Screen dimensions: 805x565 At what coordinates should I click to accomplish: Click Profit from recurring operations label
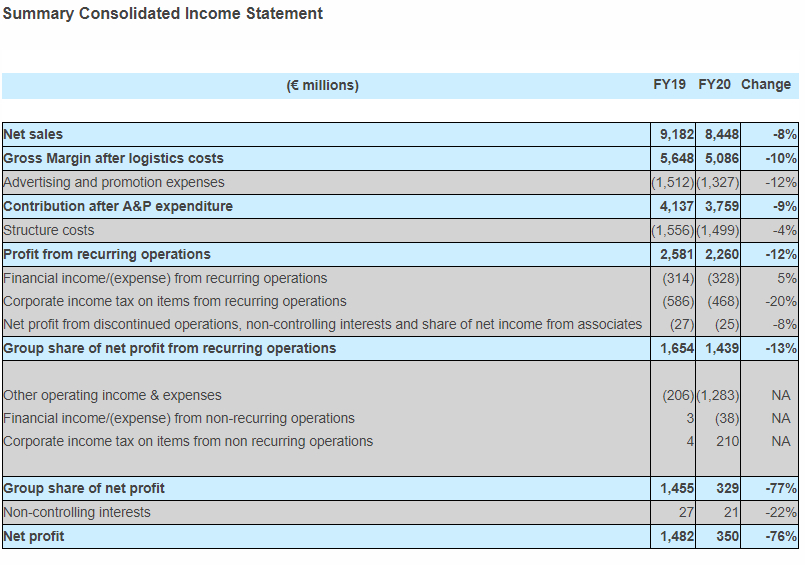(107, 254)
